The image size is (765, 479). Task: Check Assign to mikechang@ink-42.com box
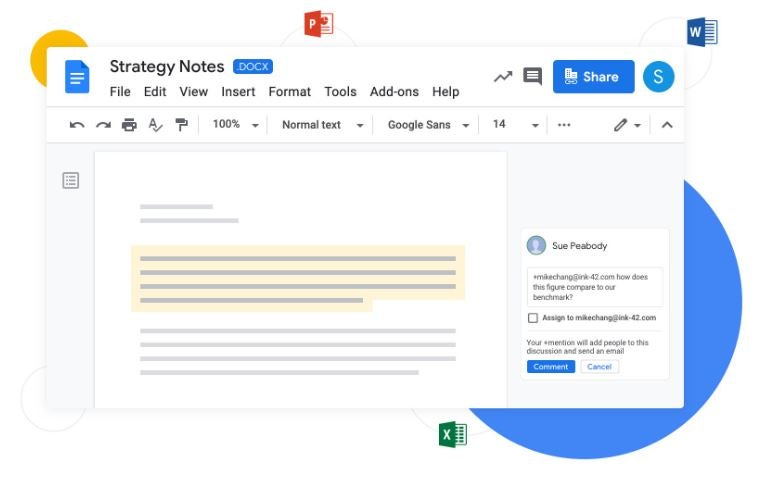[533, 318]
